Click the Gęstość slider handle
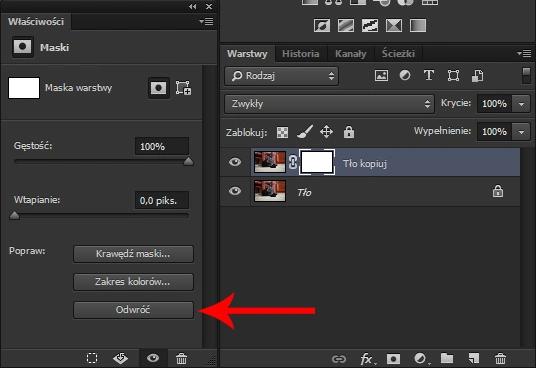The width and height of the screenshot is (536, 368). click(188, 161)
